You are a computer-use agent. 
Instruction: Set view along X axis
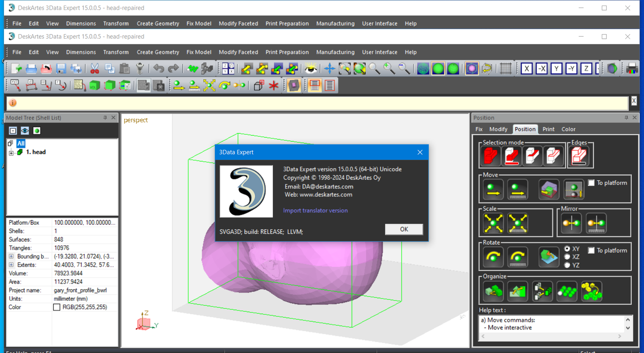tap(526, 69)
